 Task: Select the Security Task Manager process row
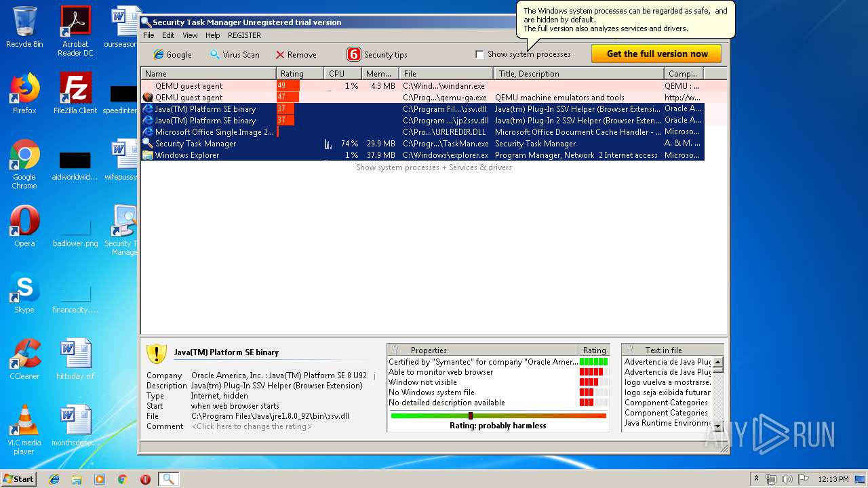pyautogui.click(x=422, y=144)
